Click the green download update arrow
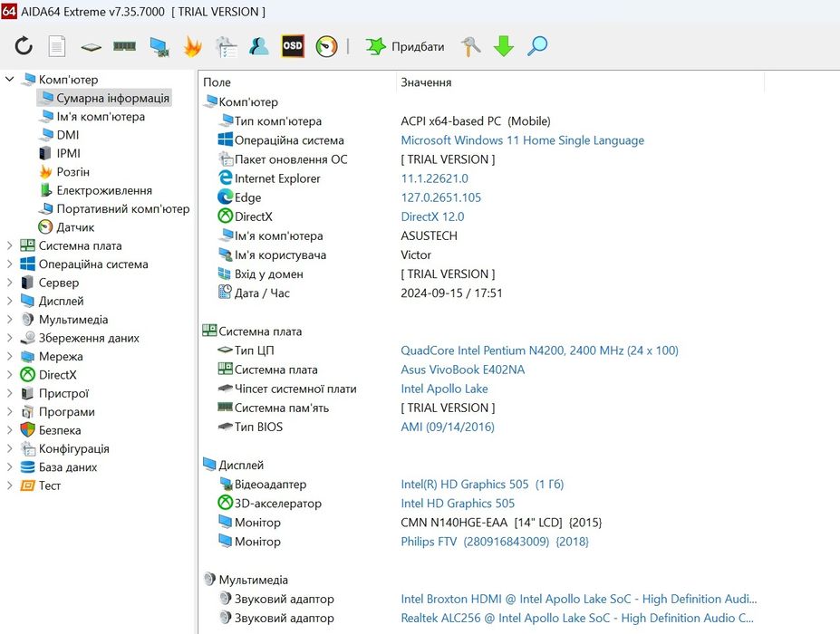Viewport: 840px width, 634px height. pos(504,46)
